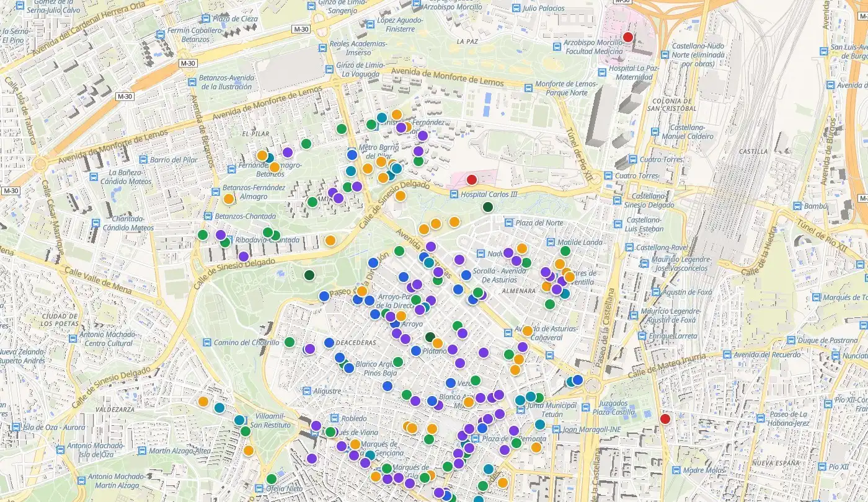Click the Julio Palacios bus stop icon

[x=516, y=9]
